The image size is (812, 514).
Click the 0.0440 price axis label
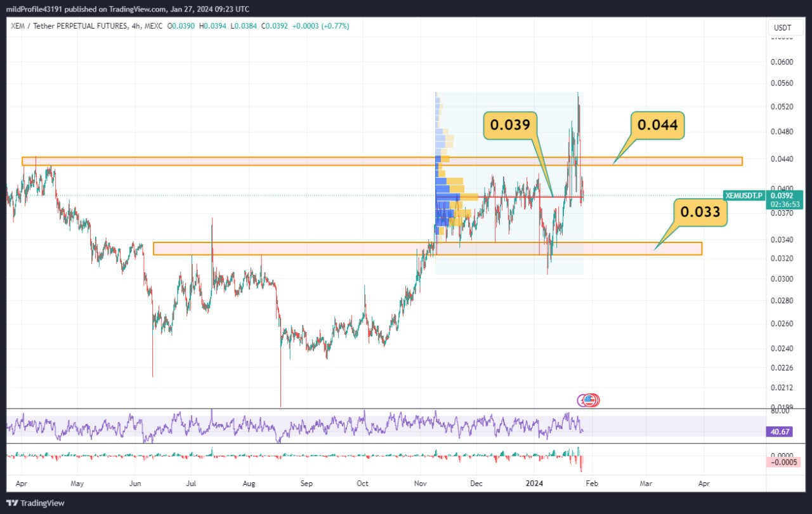point(782,159)
